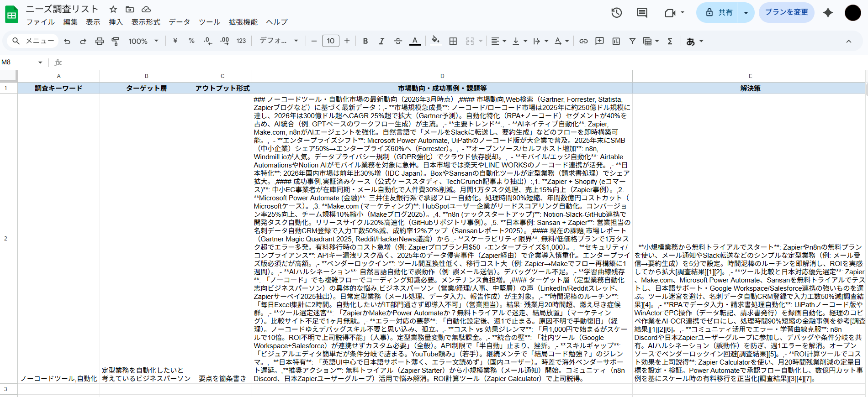Open the borders tool

click(x=453, y=41)
